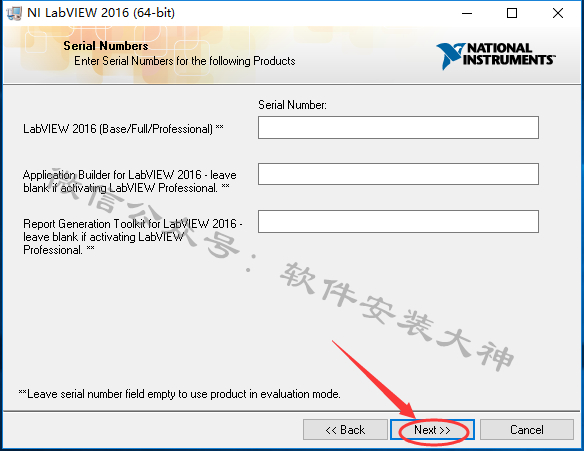Select the LabVIEW 2016 (Base/Full/Professional) label
Image resolution: width=584 pixels, height=451 pixels.
123,129
